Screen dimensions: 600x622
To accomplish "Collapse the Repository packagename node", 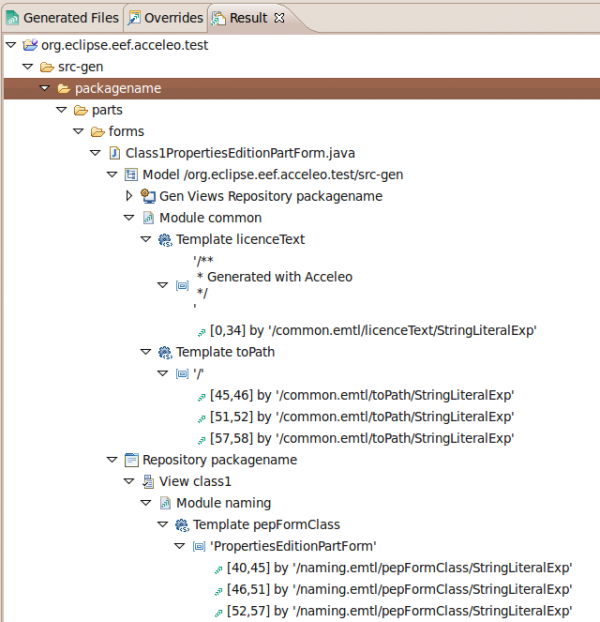I will pos(112,460).
